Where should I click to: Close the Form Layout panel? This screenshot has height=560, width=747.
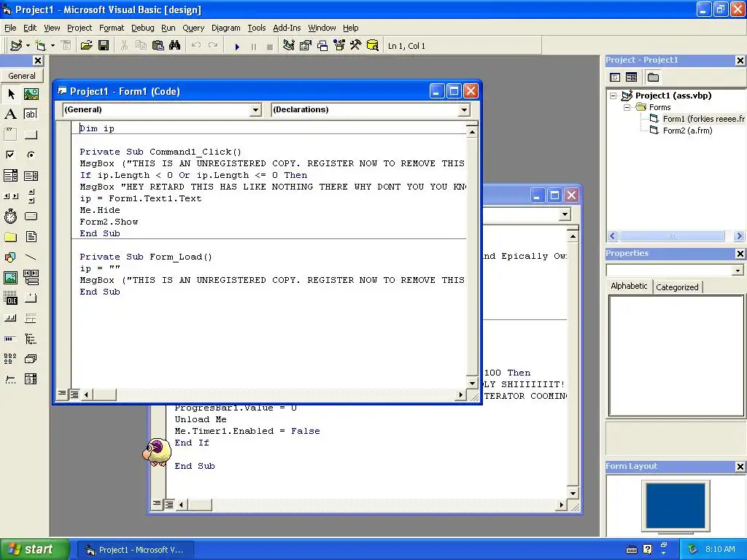(740, 467)
